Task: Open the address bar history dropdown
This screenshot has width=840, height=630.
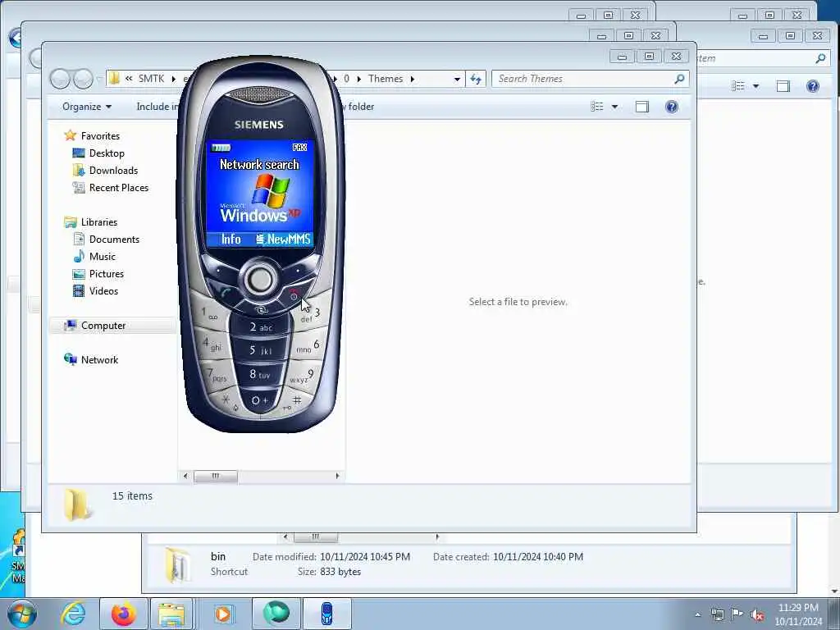Action: coord(457,79)
